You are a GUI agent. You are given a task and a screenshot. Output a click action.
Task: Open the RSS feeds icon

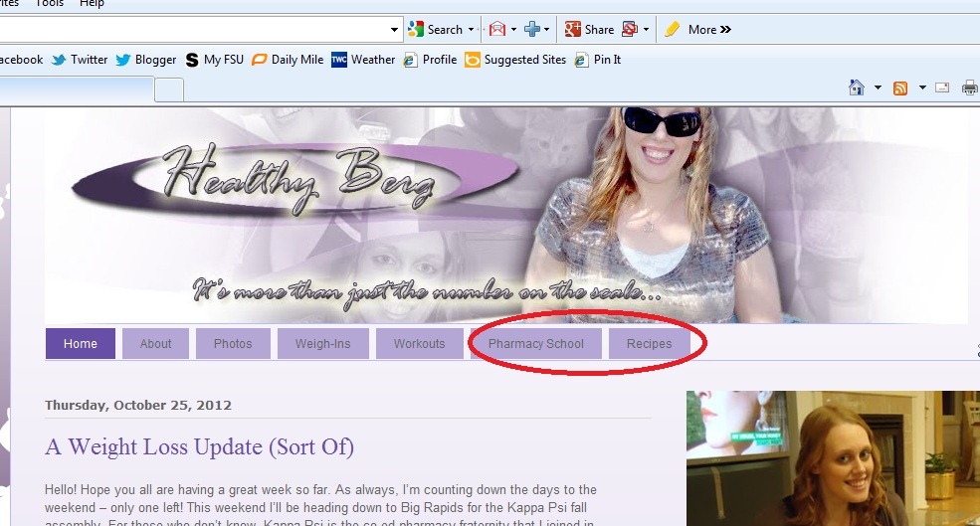pyautogui.click(x=900, y=88)
